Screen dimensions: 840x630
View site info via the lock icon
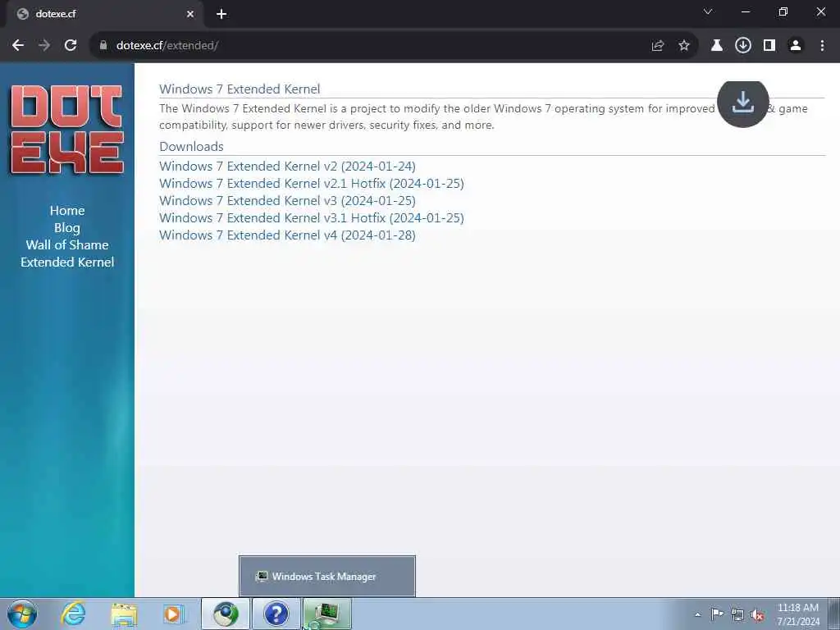103,46
